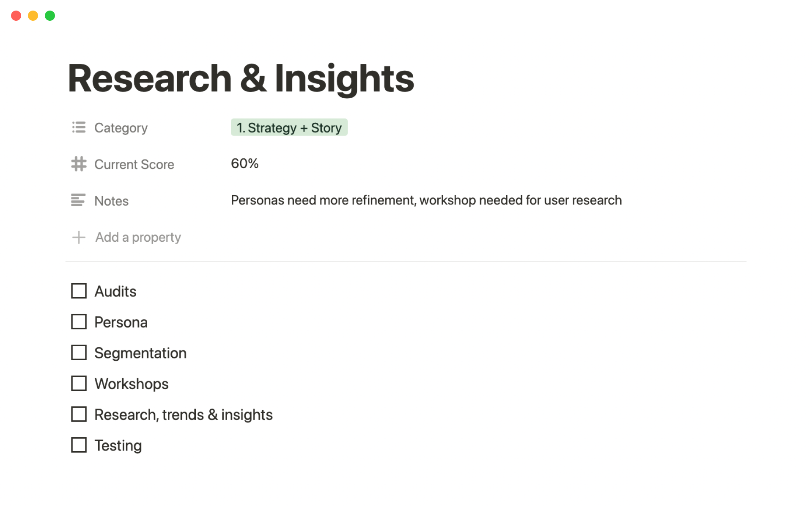The width and height of the screenshot is (812, 508).
Task: Select the green Strategy + Story tag
Action: point(289,127)
